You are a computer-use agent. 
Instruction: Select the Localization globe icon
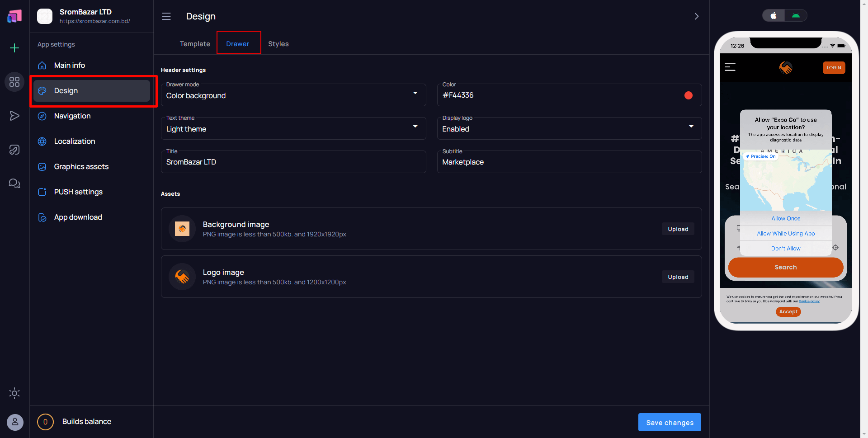pyautogui.click(x=42, y=141)
